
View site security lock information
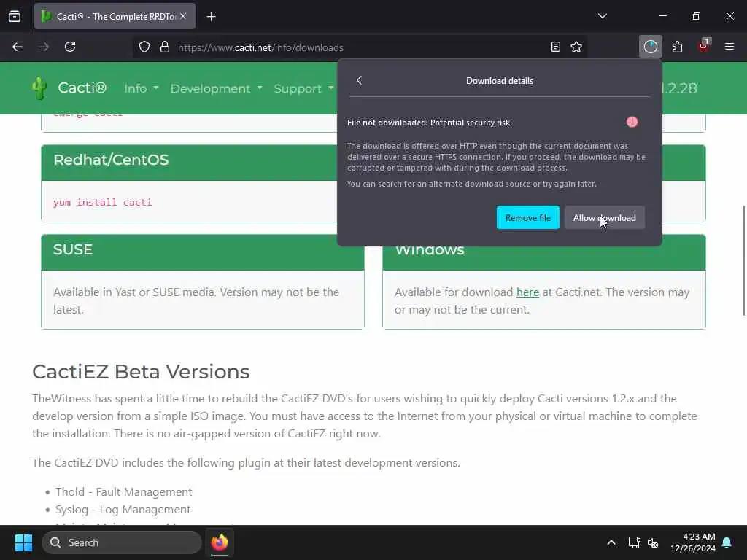[165, 47]
